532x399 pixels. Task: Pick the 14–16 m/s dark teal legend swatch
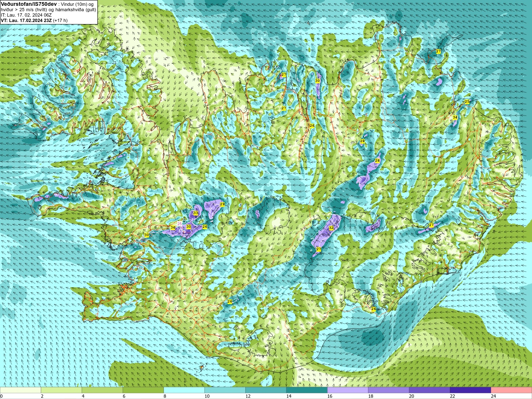point(307,390)
